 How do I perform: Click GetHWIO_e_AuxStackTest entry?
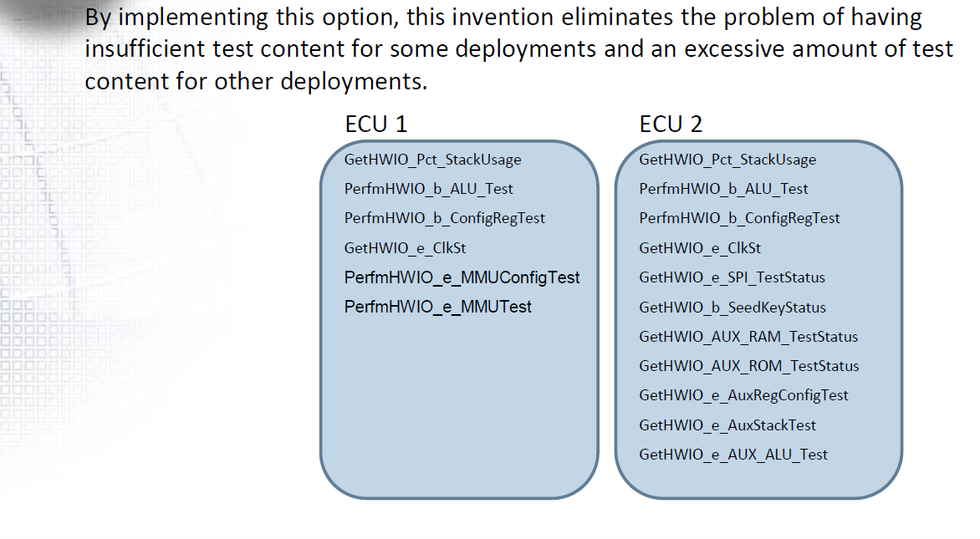727,425
